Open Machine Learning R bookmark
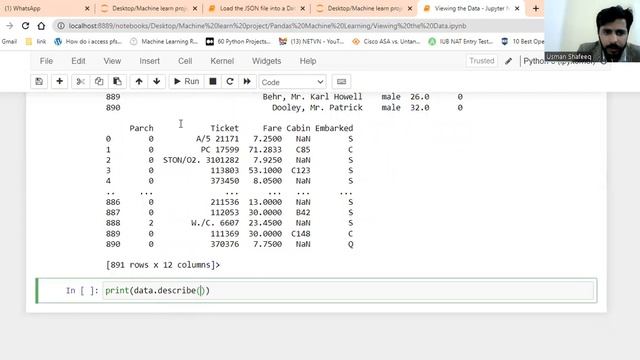The height and width of the screenshot is (360, 640). [x=164, y=42]
